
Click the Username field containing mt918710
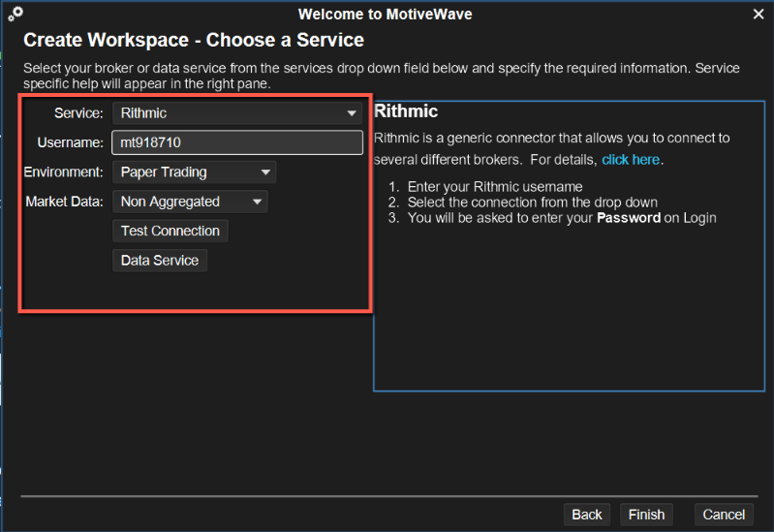(x=237, y=142)
